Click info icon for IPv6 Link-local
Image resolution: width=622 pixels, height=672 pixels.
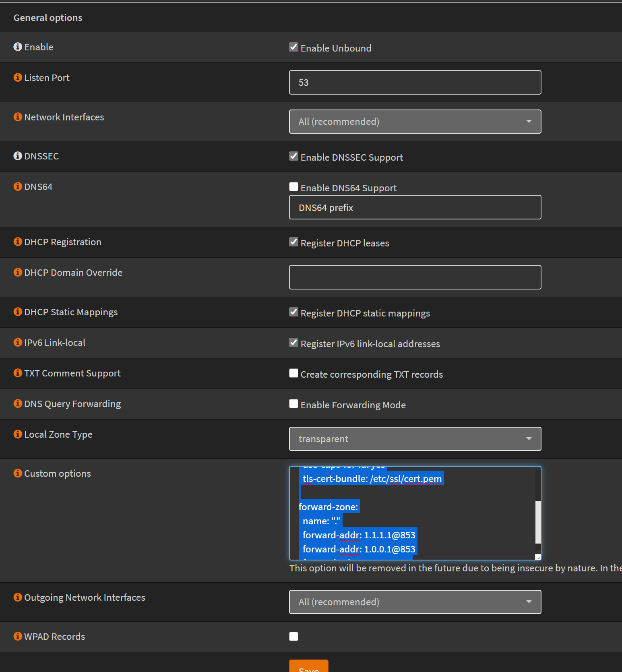pos(18,342)
